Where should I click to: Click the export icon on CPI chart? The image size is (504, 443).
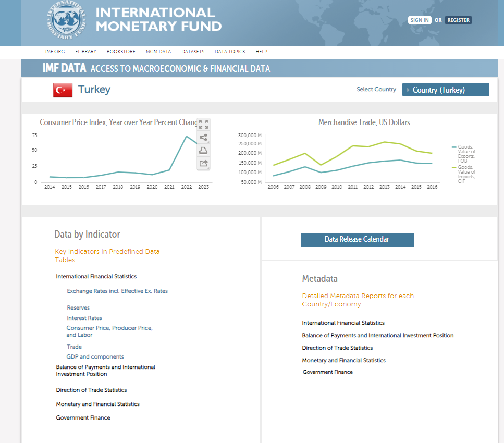pyautogui.click(x=203, y=163)
